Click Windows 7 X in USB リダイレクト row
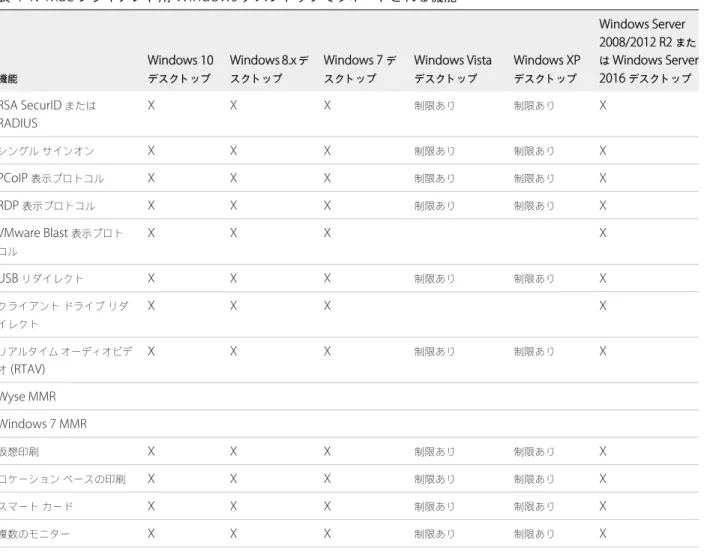Screen dimensions: 704x558 pos(327,278)
